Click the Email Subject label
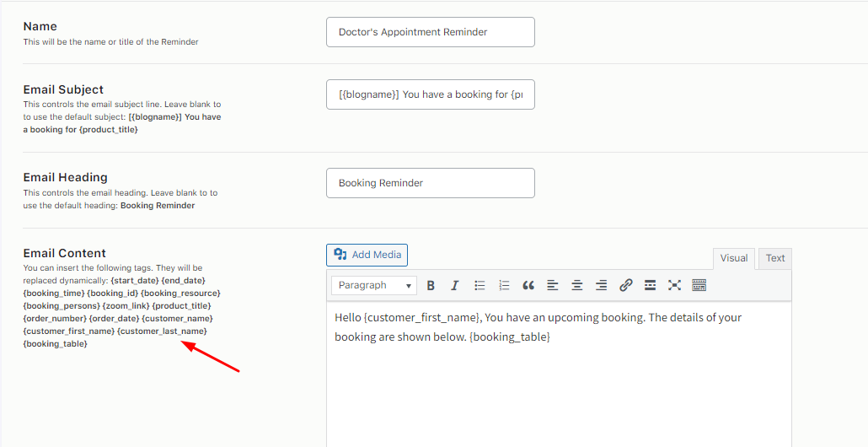Screen dimensions: 868x447 click(x=63, y=89)
